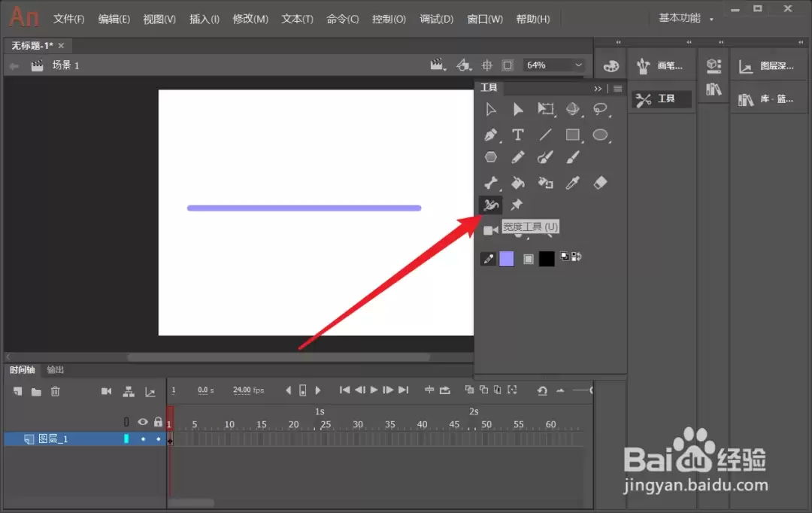812x513 pixels.
Task: Select the Width tool
Action: 490,205
